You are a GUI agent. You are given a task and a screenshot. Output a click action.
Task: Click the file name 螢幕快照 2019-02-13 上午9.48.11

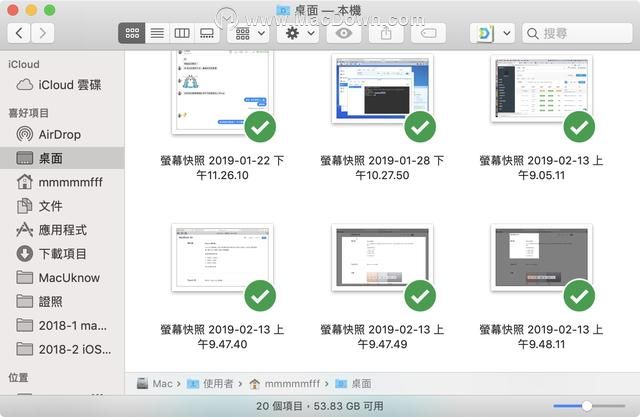(x=541, y=337)
